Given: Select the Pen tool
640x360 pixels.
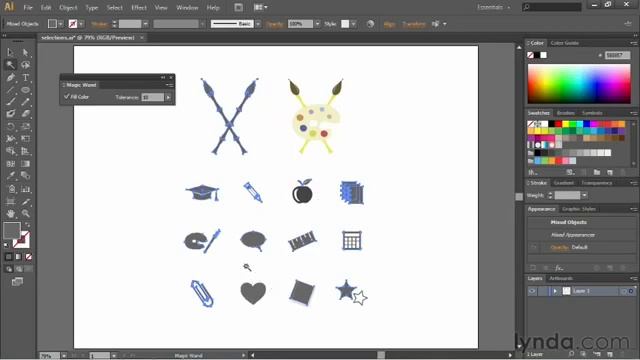Looking at the screenshot, I should click(x=11, y=77).
